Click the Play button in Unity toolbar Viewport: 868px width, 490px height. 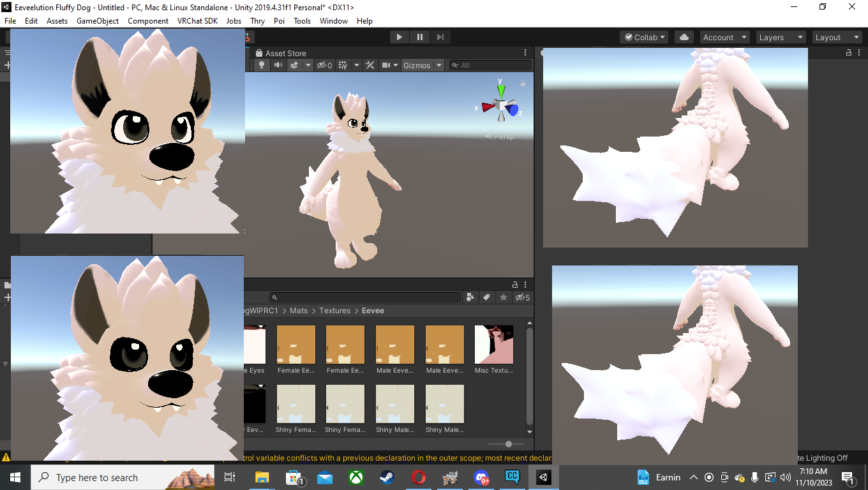[399, 37]
